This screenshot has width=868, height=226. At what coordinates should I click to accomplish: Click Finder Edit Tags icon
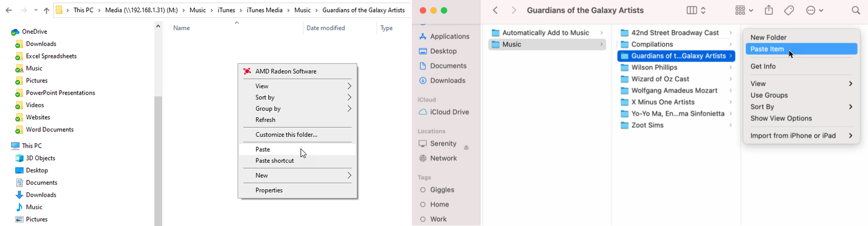(x=789, y=10)
